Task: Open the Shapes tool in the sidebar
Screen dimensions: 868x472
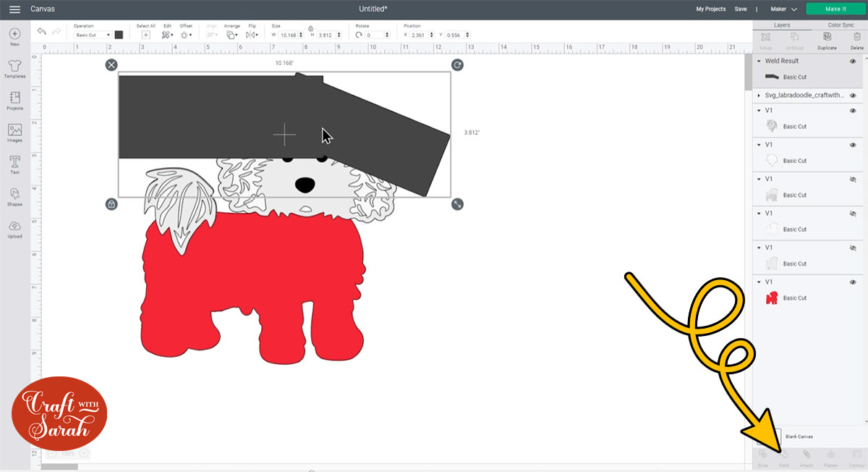Action: [14, 195]
